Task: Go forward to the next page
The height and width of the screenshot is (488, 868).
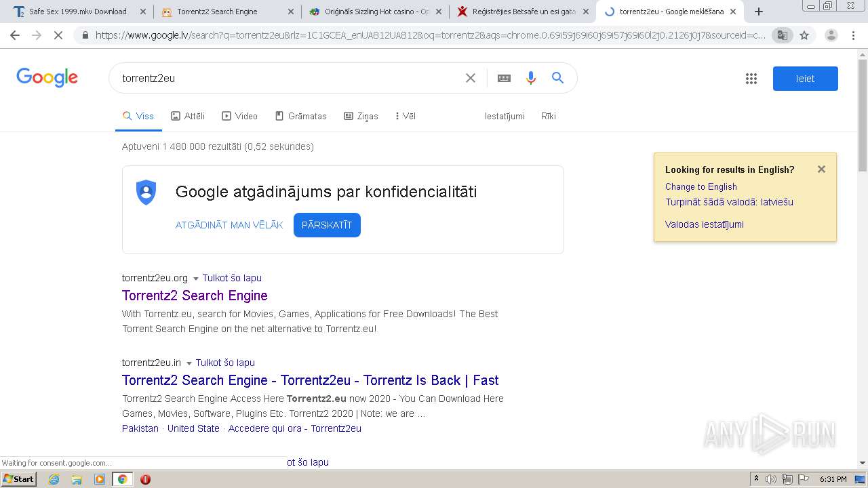Action: (37, 35)
